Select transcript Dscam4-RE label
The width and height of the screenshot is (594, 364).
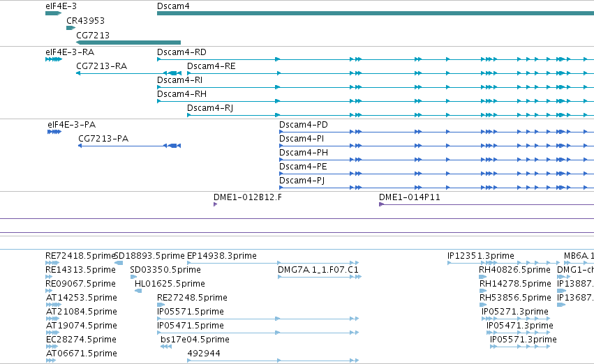click(211, 66)
